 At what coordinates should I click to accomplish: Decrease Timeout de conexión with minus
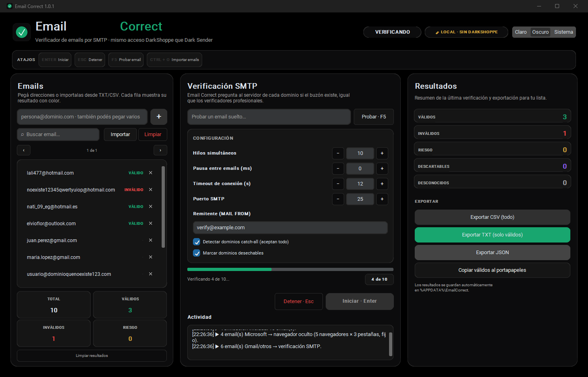point(338,183)
